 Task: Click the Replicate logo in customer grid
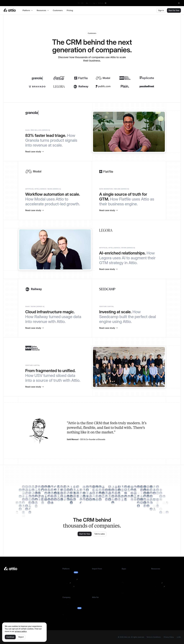(147, 78)
